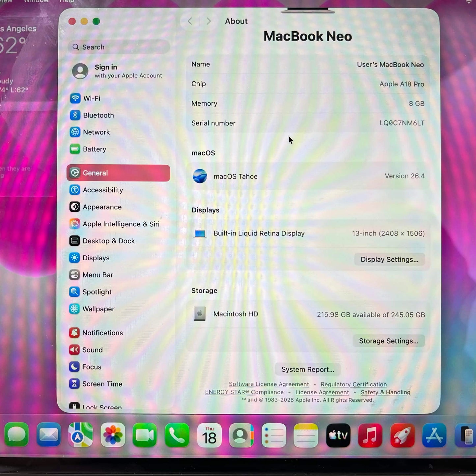
Task: Open the Help menu in menu bar
Action: coord(67,1)
